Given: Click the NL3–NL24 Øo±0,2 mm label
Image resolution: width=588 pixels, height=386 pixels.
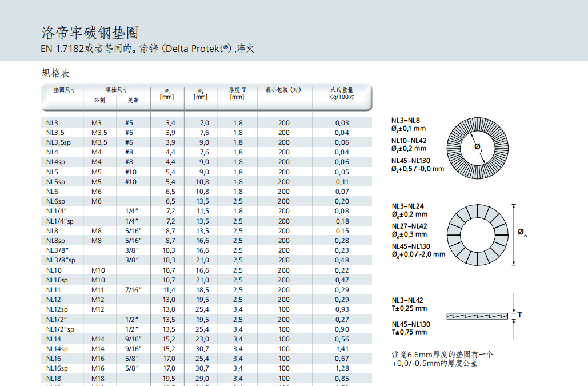Looking at the screenshot, I should coord(410,210).
